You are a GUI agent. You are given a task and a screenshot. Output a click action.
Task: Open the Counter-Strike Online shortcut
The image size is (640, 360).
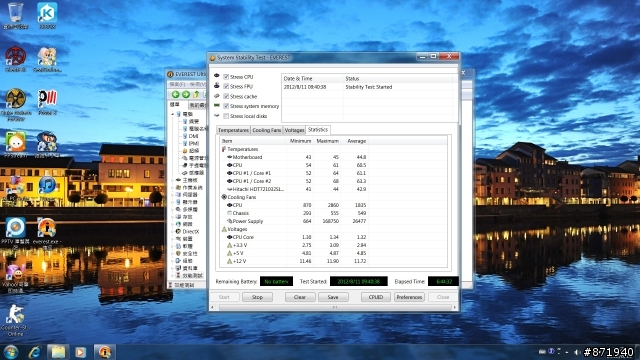click(x=15, y=320)
